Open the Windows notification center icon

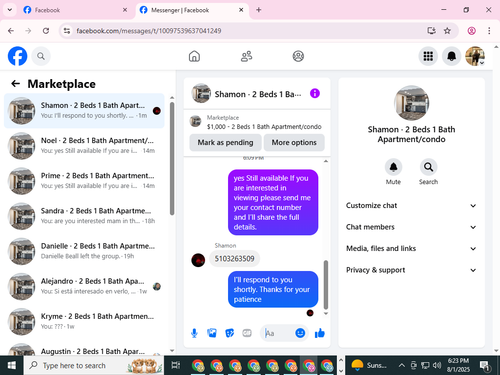485,366
